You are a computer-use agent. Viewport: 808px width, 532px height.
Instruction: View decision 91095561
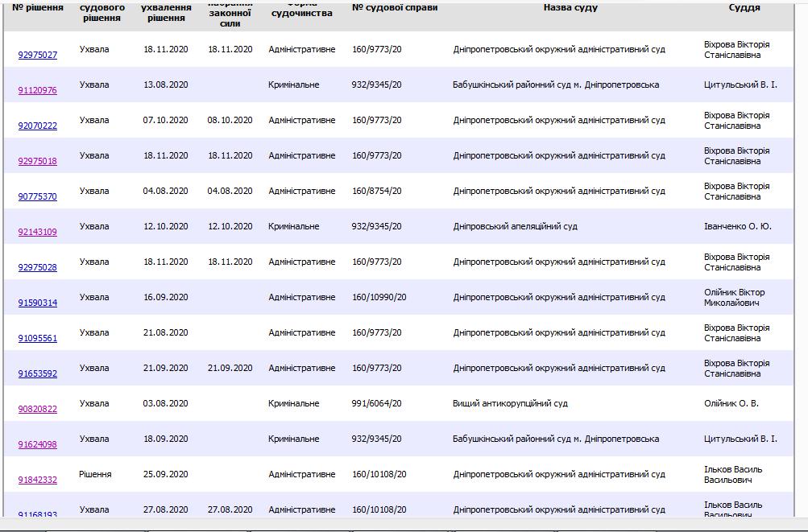point(38,339)
